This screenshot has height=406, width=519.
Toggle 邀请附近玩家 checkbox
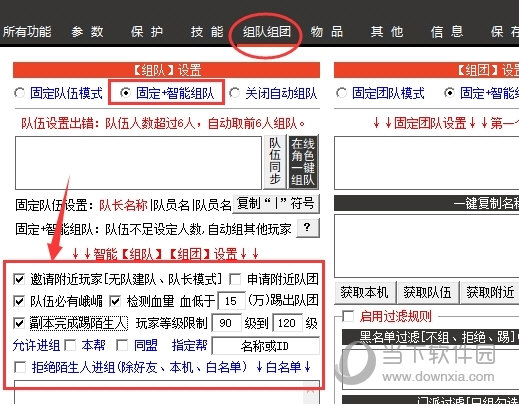pos(19,279)
